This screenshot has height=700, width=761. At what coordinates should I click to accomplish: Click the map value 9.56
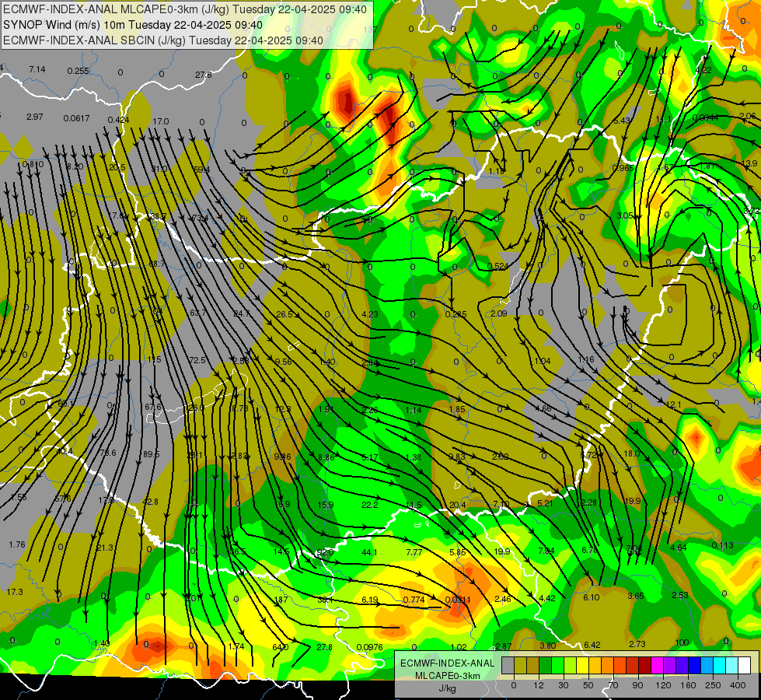(x=284, y=362)
